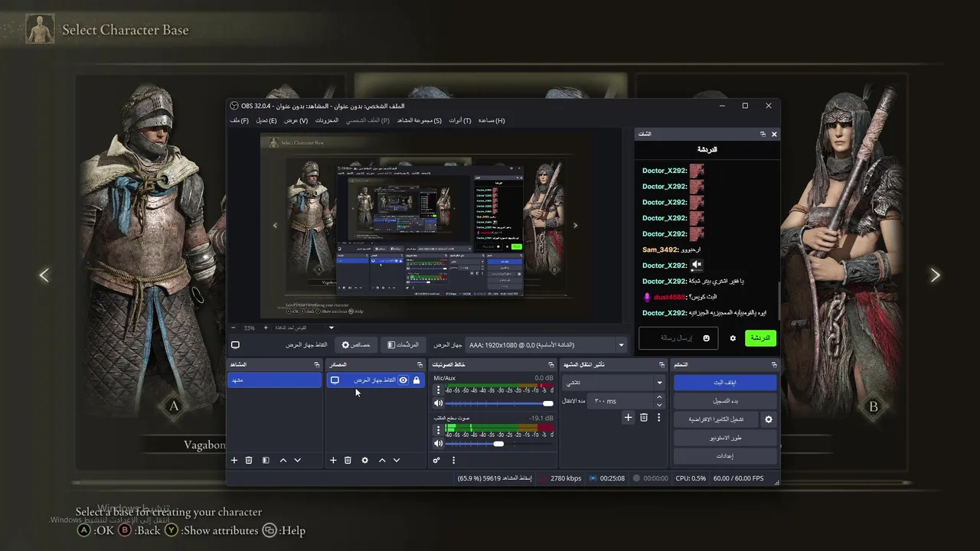
Task: Open the مجموعة المشاهد (S) menu
Action: pyautogui.click(x=419, y=120)
